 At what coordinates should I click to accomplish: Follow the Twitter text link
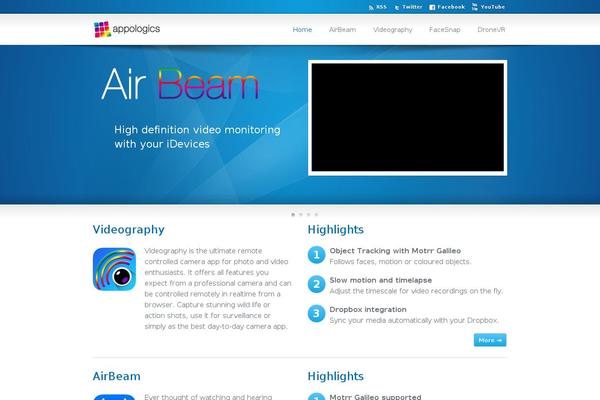(412, 7)
